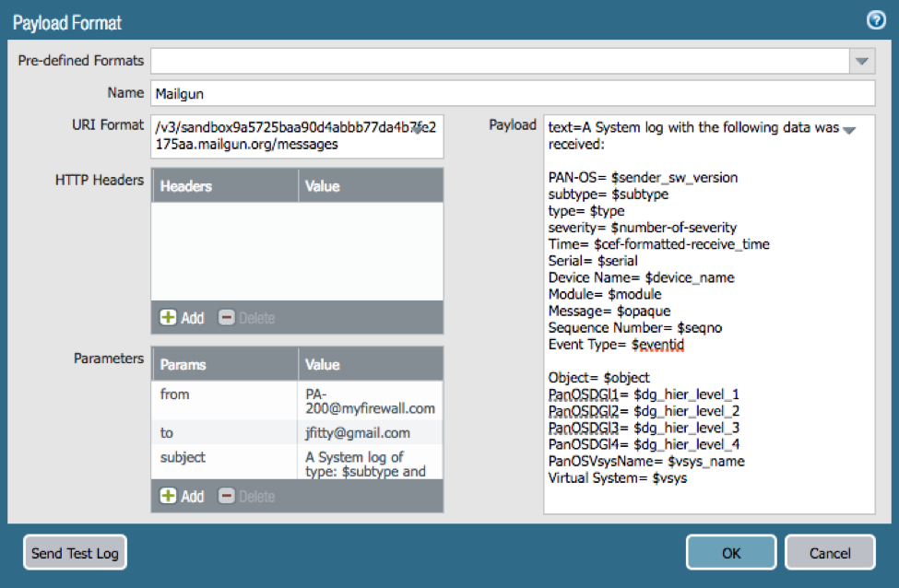Select the 'subject' parameter name cell

[224, 457]
